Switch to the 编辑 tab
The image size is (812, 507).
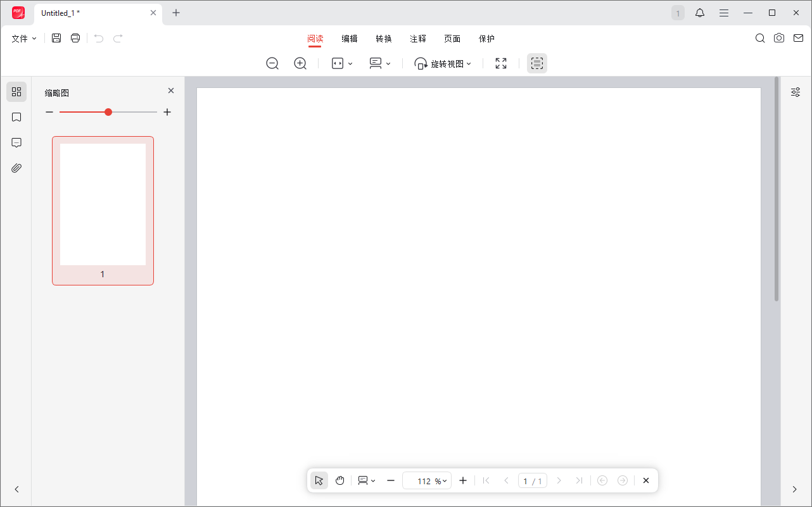click(x=350, y=39)
